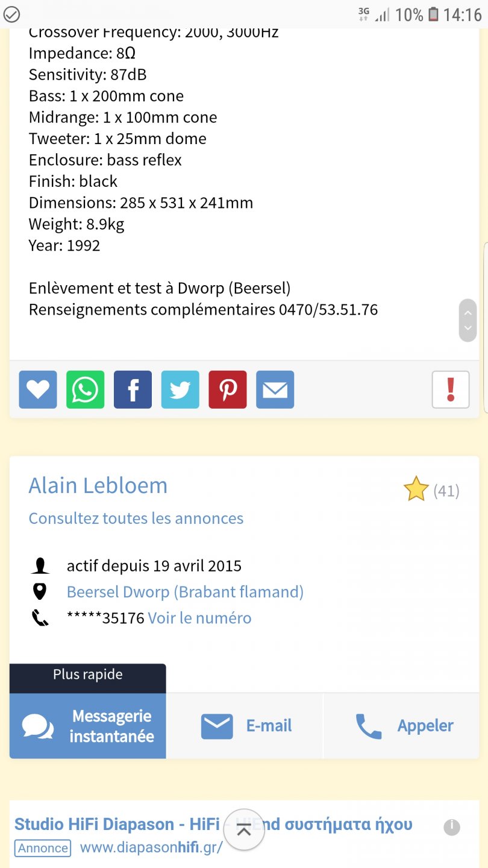Visit the www.diapasonhifi.gr link

[151, 848]
